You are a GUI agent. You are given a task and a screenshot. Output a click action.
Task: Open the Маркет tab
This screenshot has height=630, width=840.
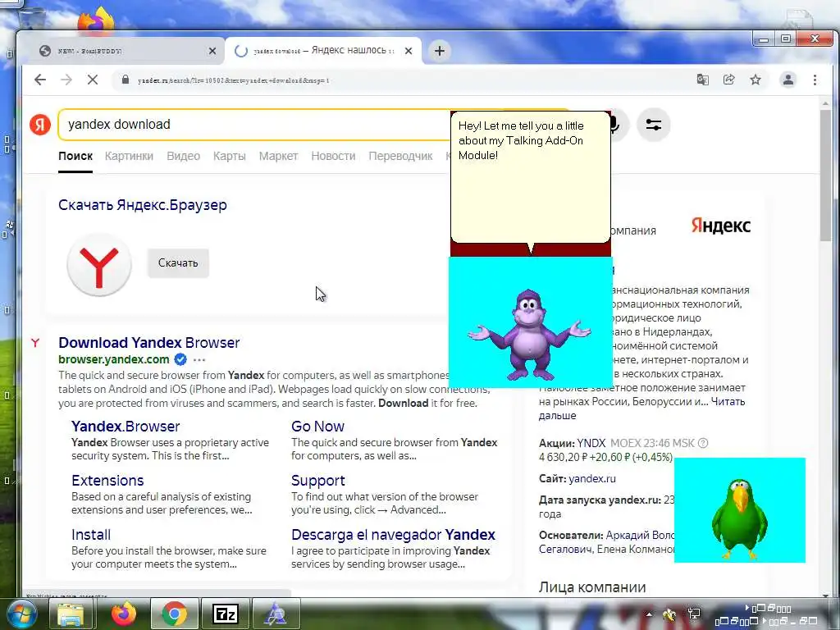point(278,156)
